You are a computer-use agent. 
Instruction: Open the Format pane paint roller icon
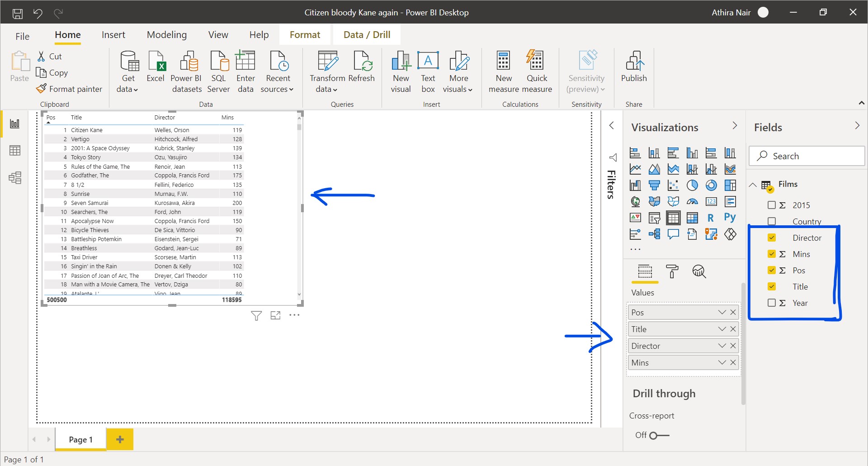672,271
